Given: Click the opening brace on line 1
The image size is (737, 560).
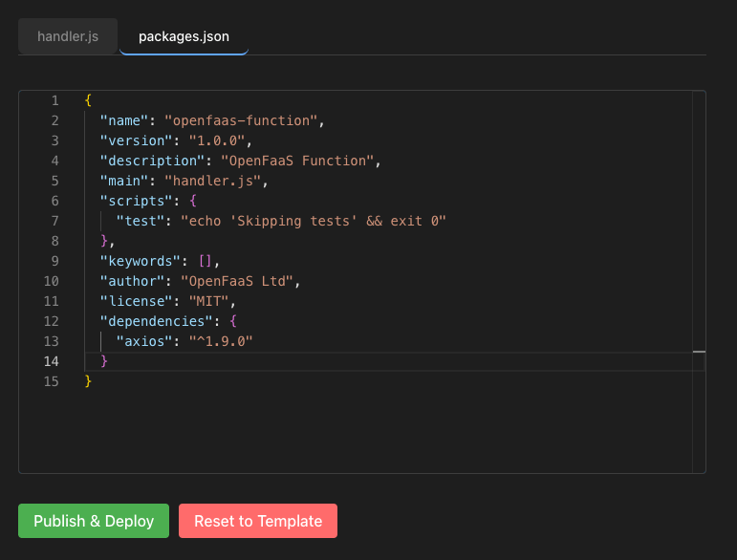Looking at the screenshot, I should tap(88, 100).
